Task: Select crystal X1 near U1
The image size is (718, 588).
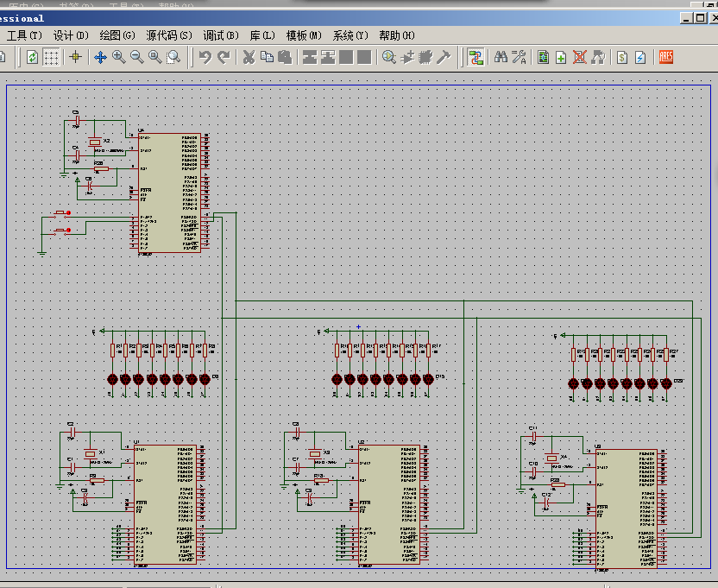Action: point(91,454)
